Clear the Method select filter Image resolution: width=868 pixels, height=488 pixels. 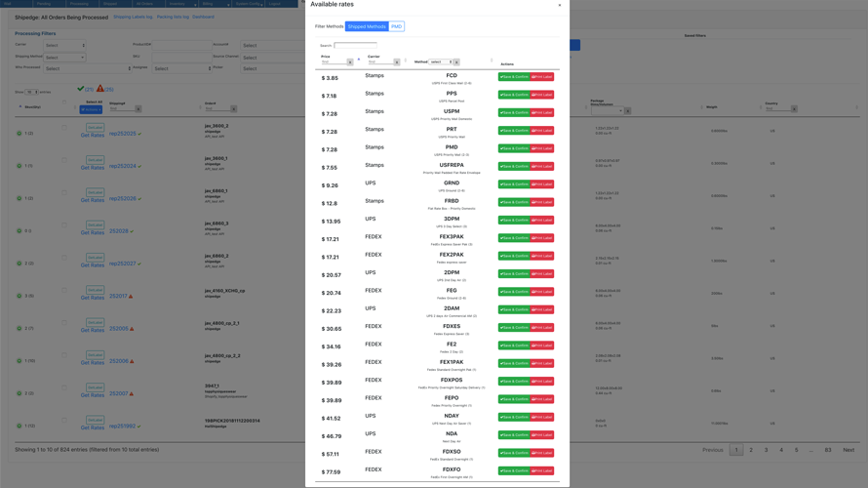tap(456, 62)
